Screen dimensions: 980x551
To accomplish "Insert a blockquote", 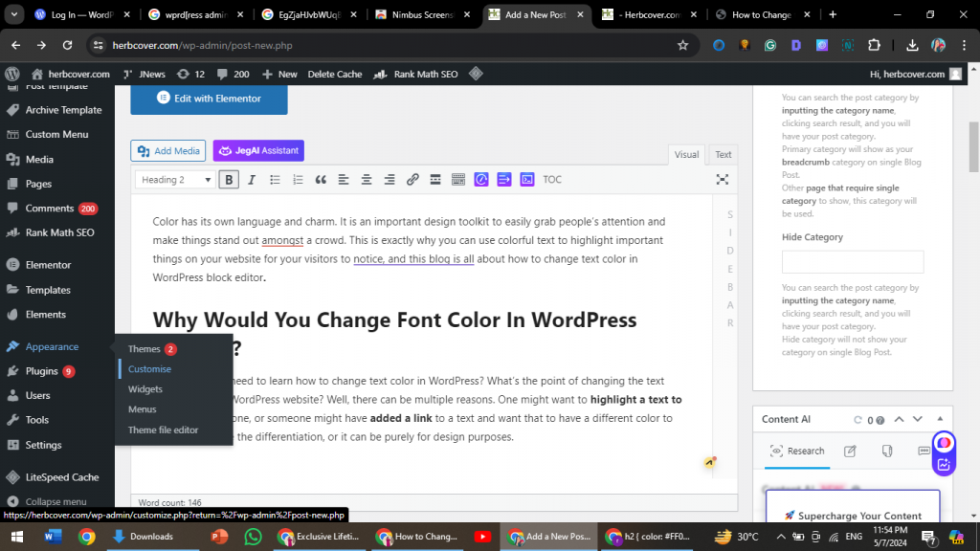I will [x=321, y=179].
